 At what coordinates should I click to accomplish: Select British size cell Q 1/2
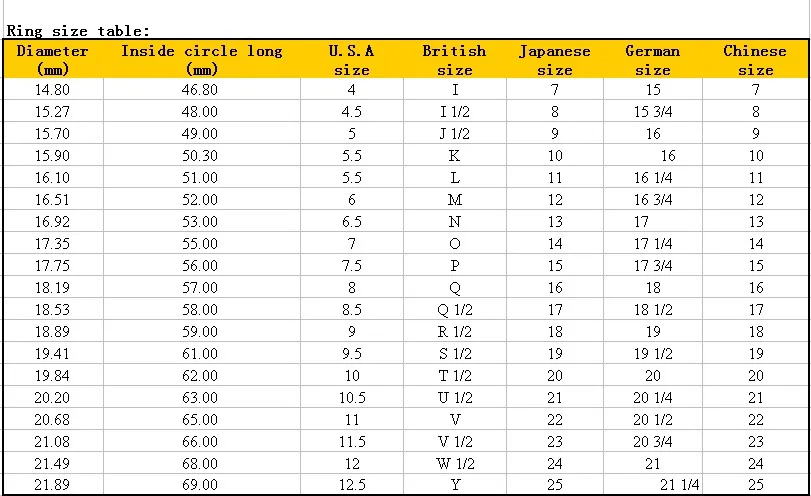(x=455, y=309)
